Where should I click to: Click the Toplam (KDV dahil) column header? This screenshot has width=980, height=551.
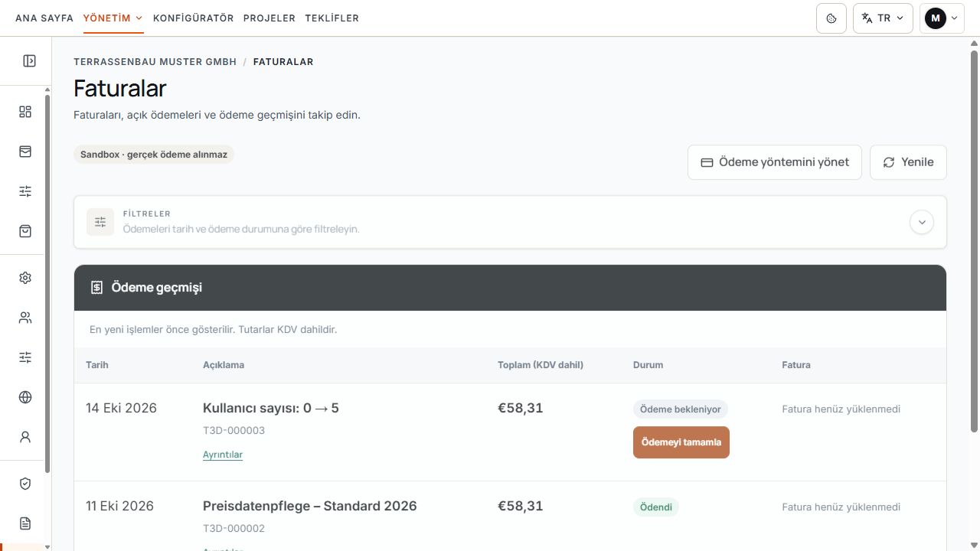pyautogui.click(x=541, y=365)
